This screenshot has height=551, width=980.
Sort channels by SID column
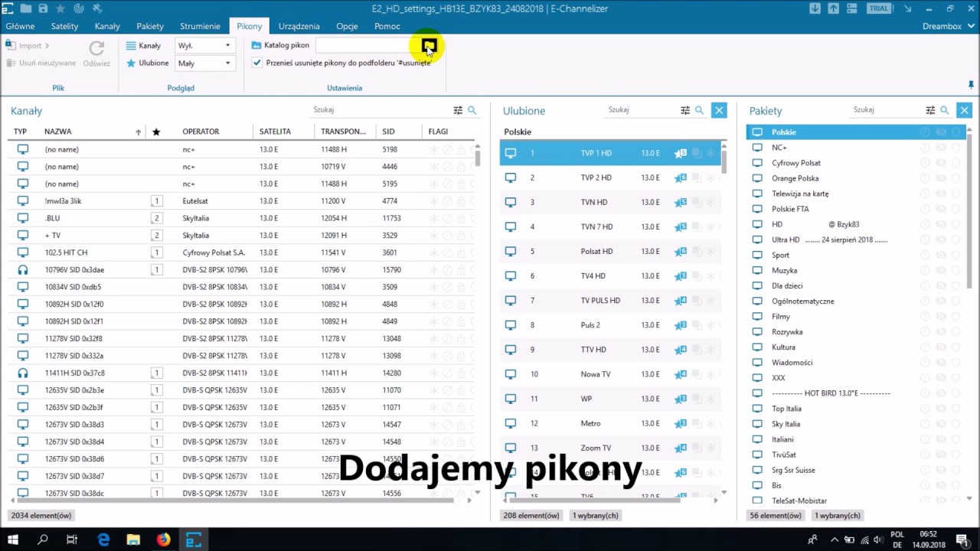tap(388, 132)
